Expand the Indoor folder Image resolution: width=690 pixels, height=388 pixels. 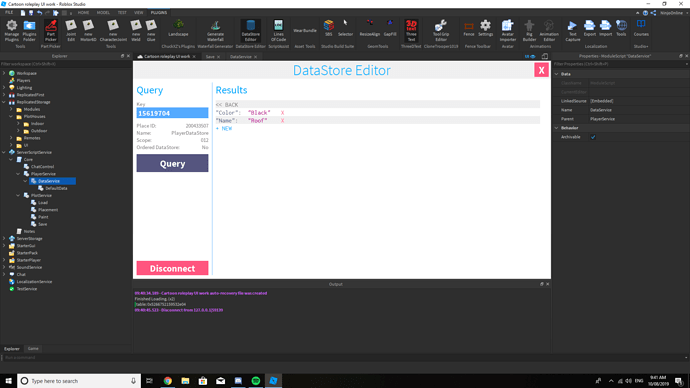click(18, 124)
